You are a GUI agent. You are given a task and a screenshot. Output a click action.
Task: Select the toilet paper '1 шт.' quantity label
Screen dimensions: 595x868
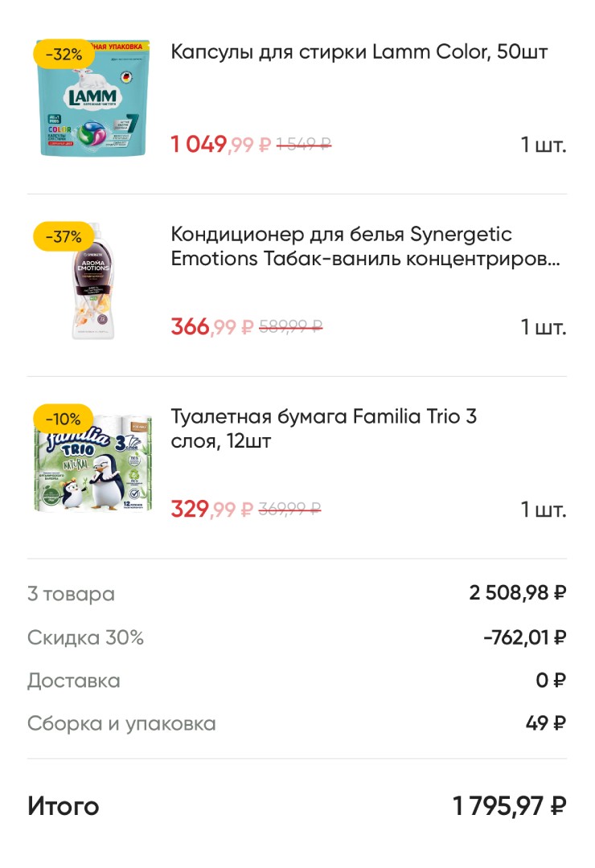coord(543,509)
